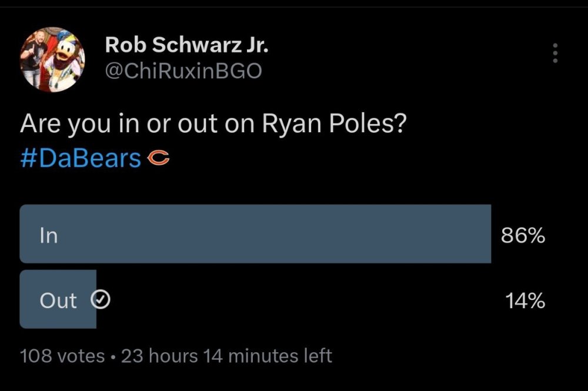Click the "108 votes" count
The width and height of the screenshot is (588, 391).
point(62,356)
